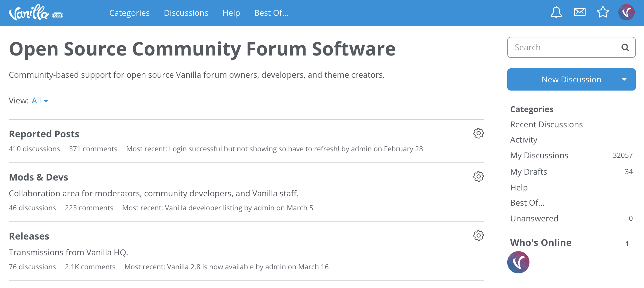This screenshot has height=288, width=644.
Task: Open My Discussions in sidebar
Action: coord(539,155)
